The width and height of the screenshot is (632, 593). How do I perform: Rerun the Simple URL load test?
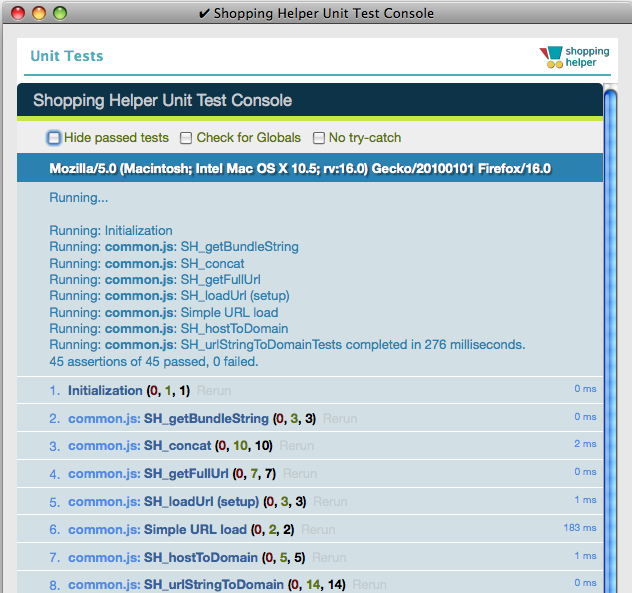pos(318,530)
